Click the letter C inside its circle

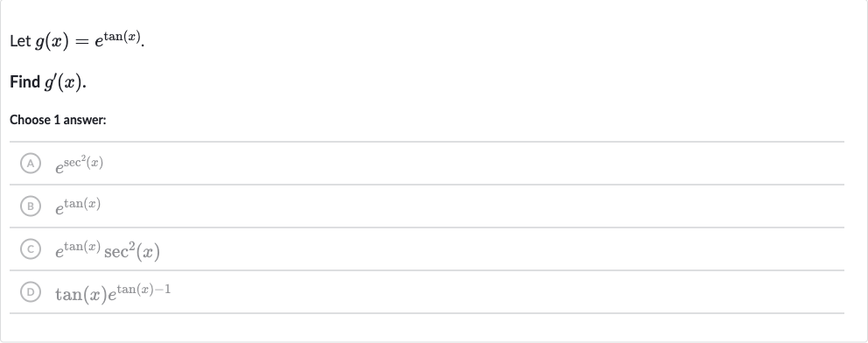point(31,249)
